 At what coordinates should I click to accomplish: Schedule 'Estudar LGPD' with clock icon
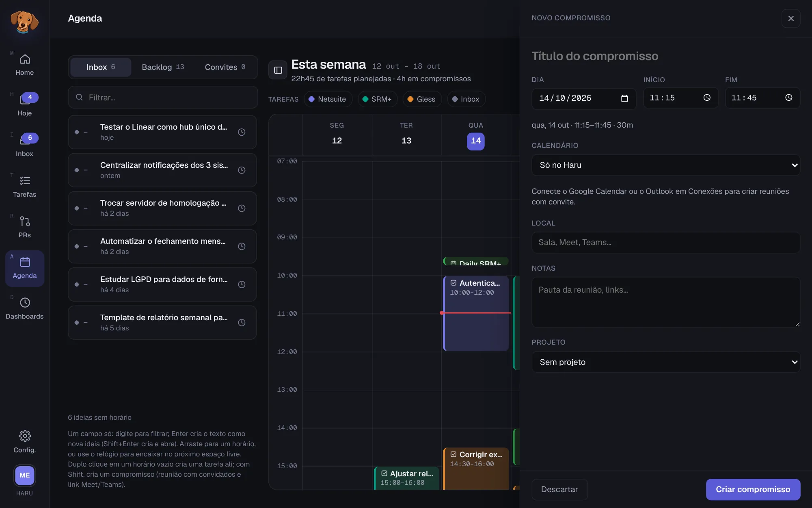coord(242,284)
